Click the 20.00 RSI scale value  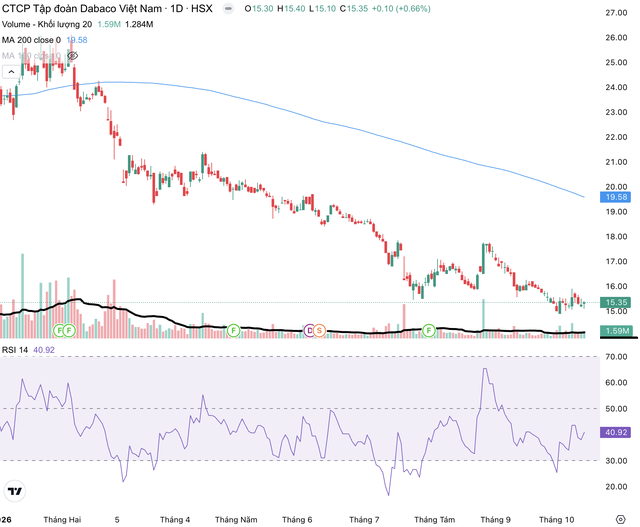pyautogui.click(x=616, y=487)
